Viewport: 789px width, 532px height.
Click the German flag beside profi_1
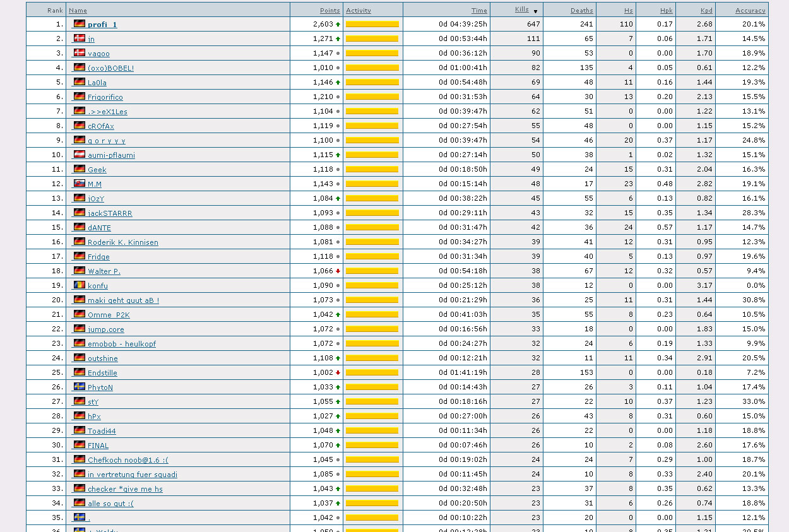pos(79,24)
